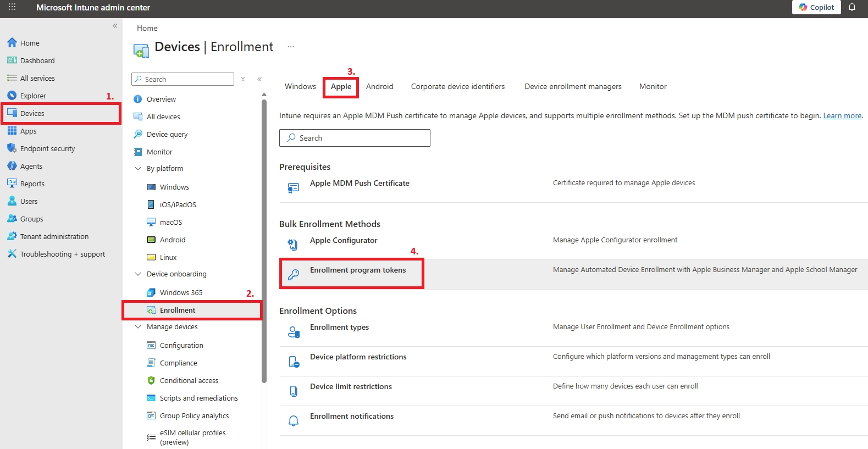This screenshot has width=868, height=449.
Task: Switch to the Android enrollment tab
Action: (379, 86)
